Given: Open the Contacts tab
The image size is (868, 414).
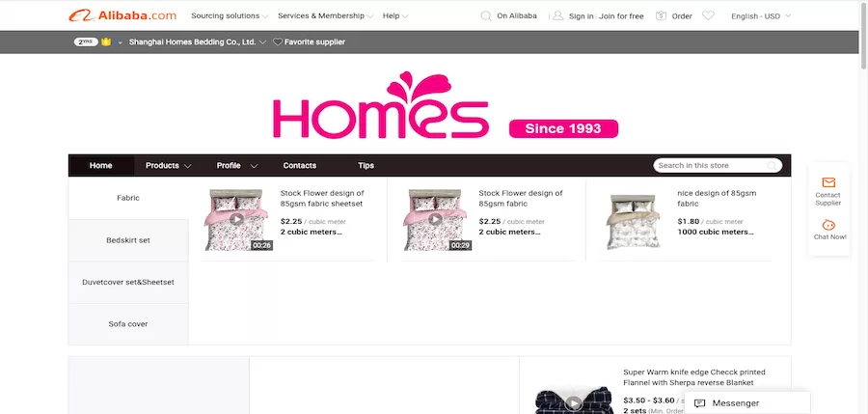Looking at the screenshot, I should point(300,165).
